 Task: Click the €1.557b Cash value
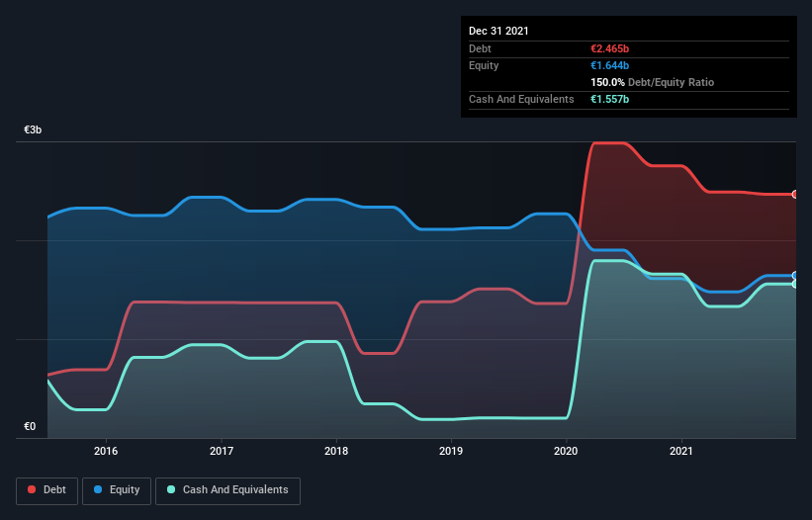[x=609, y=99]
